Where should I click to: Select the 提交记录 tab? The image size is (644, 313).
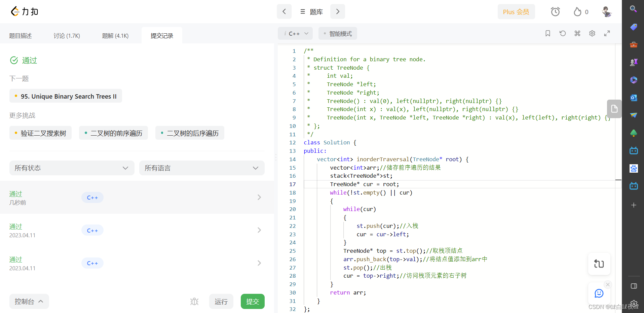(x=162, y=36)
